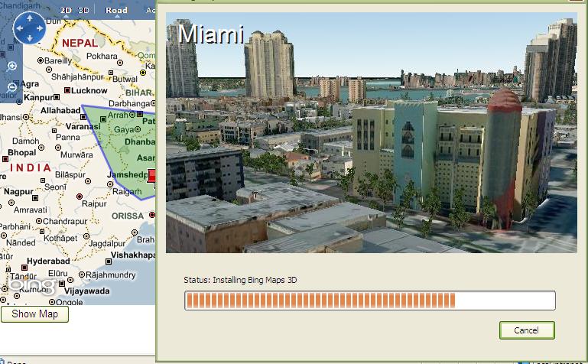This screenshot has height=364, width=588.
Task: Click the Lucknow city marker
Action: tap(67, 90)
